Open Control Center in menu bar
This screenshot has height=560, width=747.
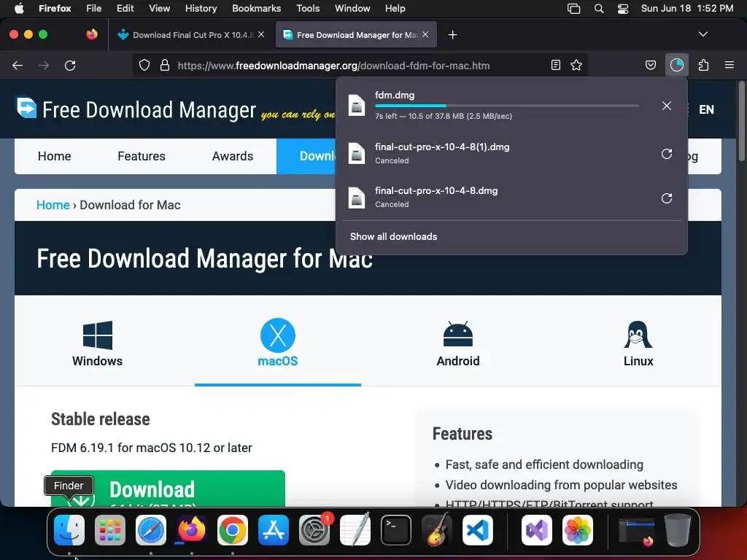[623, 9]
